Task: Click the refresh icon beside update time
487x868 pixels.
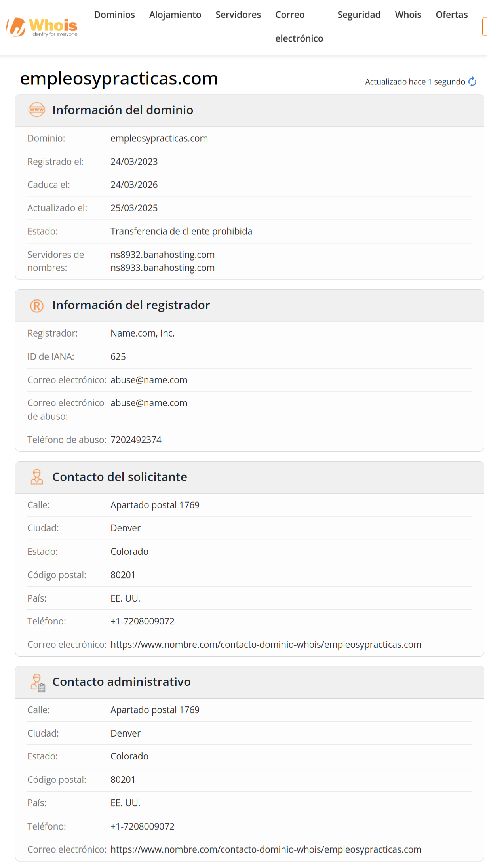Action: [472, 82]
